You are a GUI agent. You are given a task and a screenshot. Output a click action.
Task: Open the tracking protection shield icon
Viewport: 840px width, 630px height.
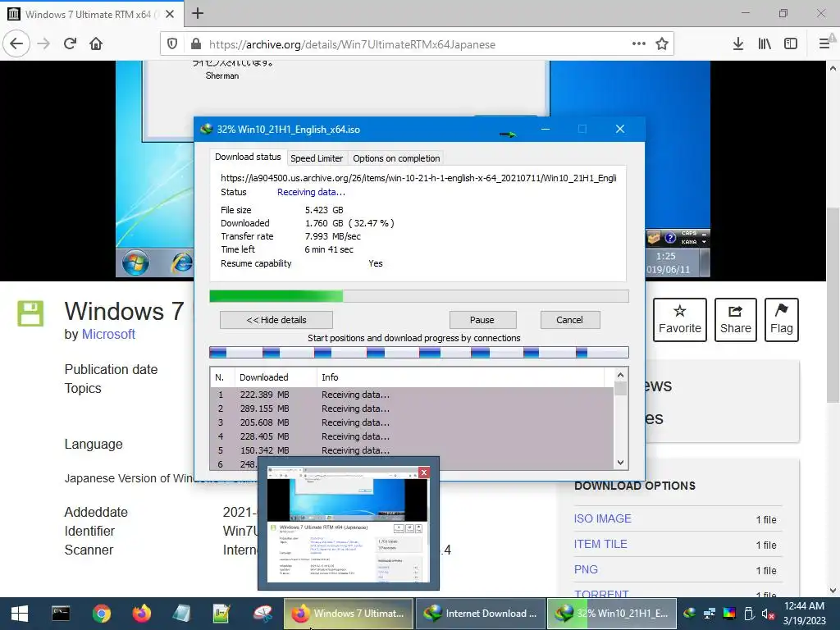tap(172, 44)
